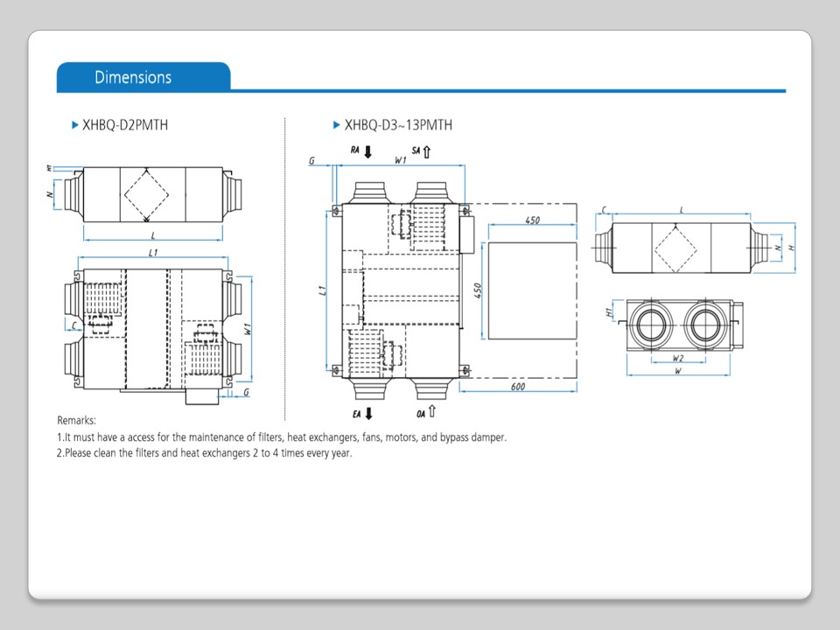Image resolution: width=840 pixels, height=630 pixels.
Task: Select the OA upward arrow icon
Action: point(431,413)
